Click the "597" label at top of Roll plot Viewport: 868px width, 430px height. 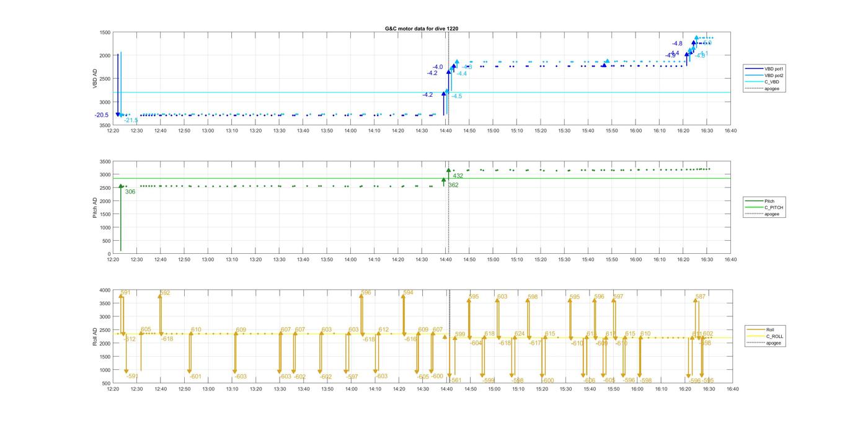(618, 297)
